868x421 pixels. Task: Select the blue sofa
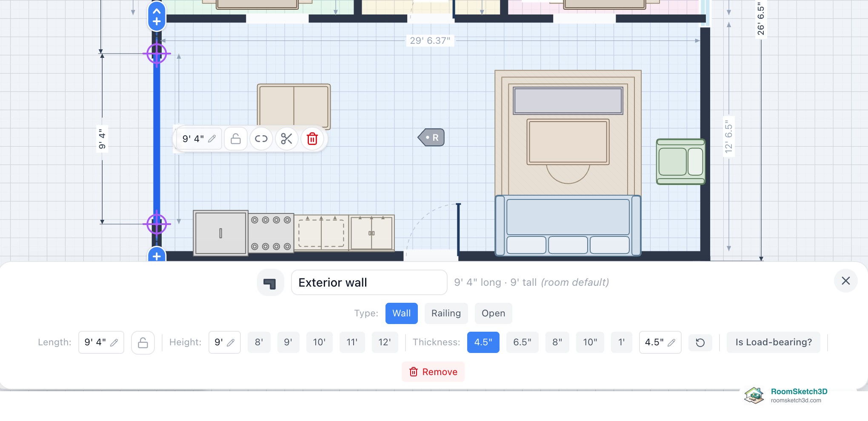click(x=568, y=225)
